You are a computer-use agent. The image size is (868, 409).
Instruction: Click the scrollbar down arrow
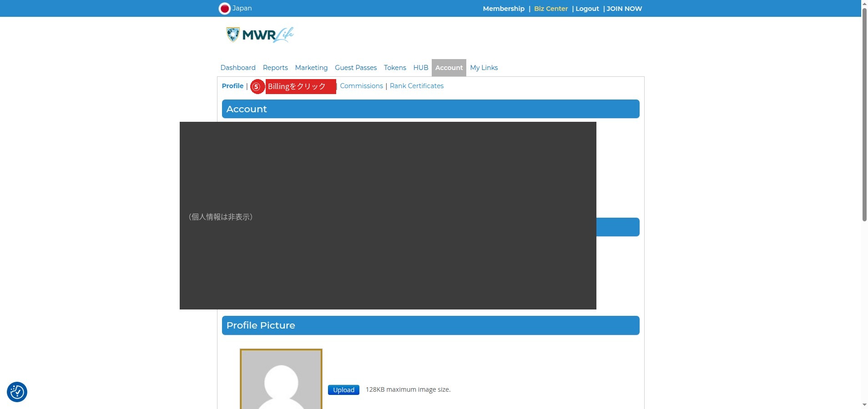pyautogui.click(x=864, y=405)
